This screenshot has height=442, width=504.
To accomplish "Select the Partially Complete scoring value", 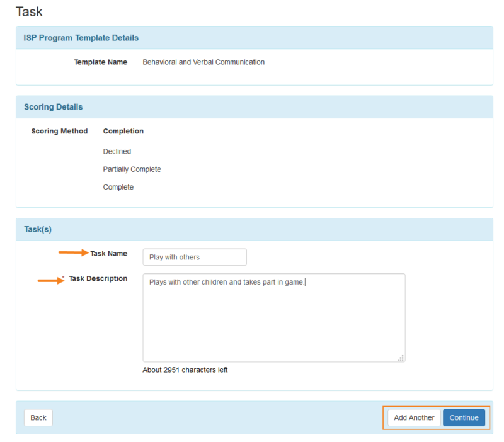I will 132,169.
